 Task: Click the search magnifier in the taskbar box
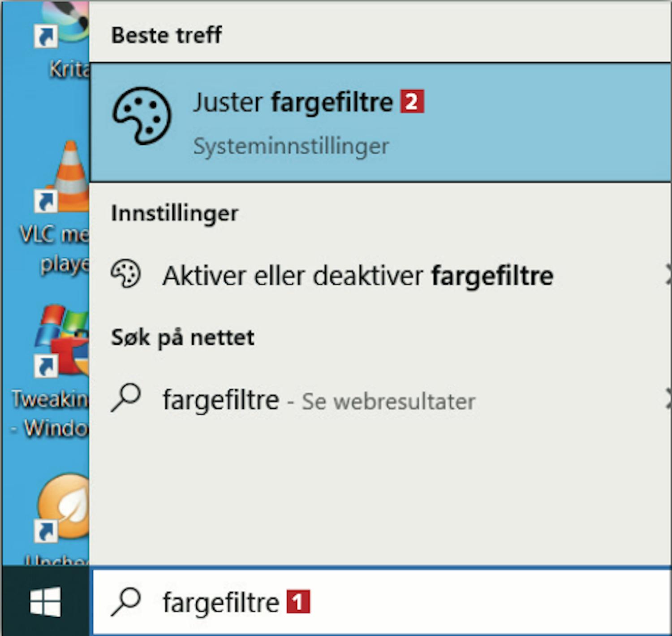point(126,601)
